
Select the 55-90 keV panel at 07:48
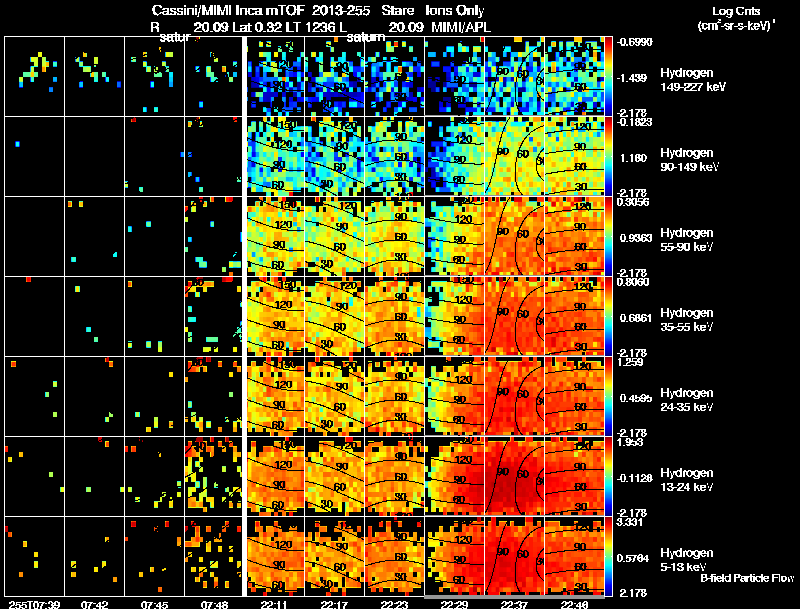[213, 236]
